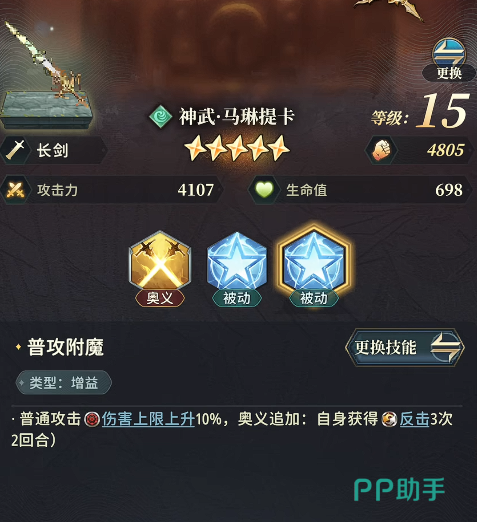This screenshot has width=477, height=522.
Task: Tap the counterattack buff icon before 反击
Action: [x=389, y=419]
